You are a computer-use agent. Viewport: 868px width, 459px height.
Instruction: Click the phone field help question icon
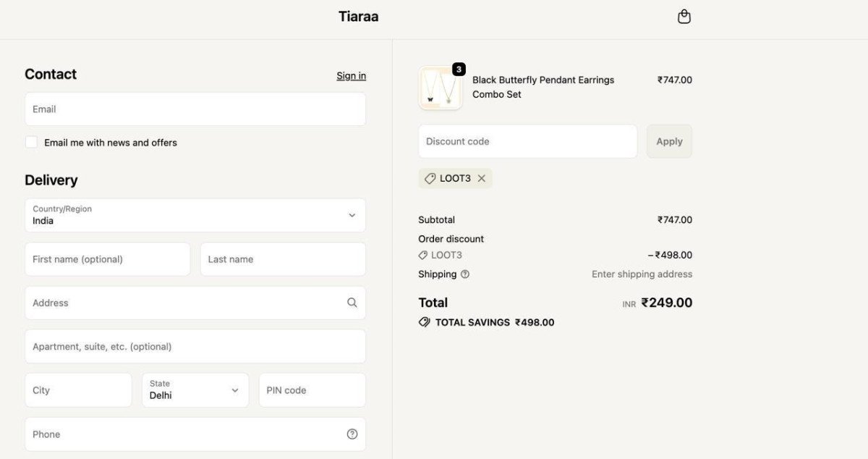[352, 434]
